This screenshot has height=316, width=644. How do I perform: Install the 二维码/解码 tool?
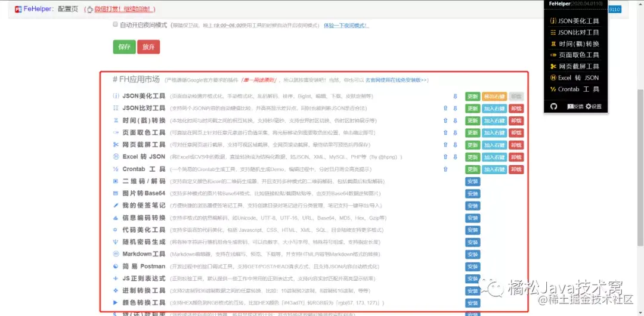click(472, 182)
